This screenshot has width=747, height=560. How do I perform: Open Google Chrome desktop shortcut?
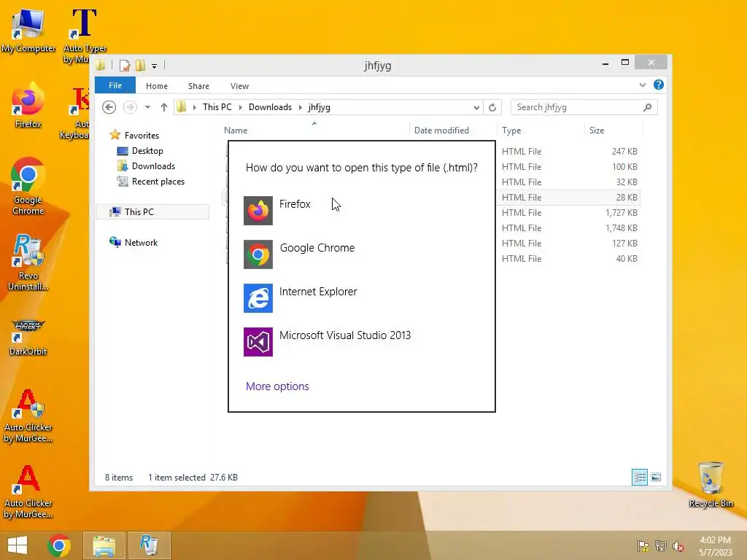[28, 186]
